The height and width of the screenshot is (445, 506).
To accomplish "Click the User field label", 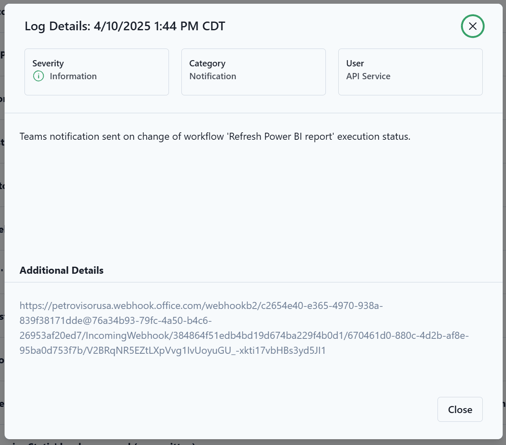I will coord(355,63).
